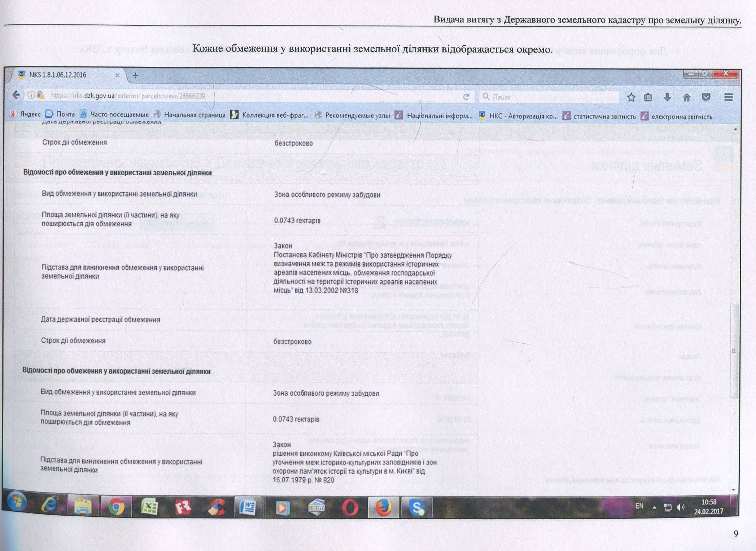Close the NKS 1.8.1.06.12.2016 tab
Screen dimensions: 756x551
click(117, 75)
